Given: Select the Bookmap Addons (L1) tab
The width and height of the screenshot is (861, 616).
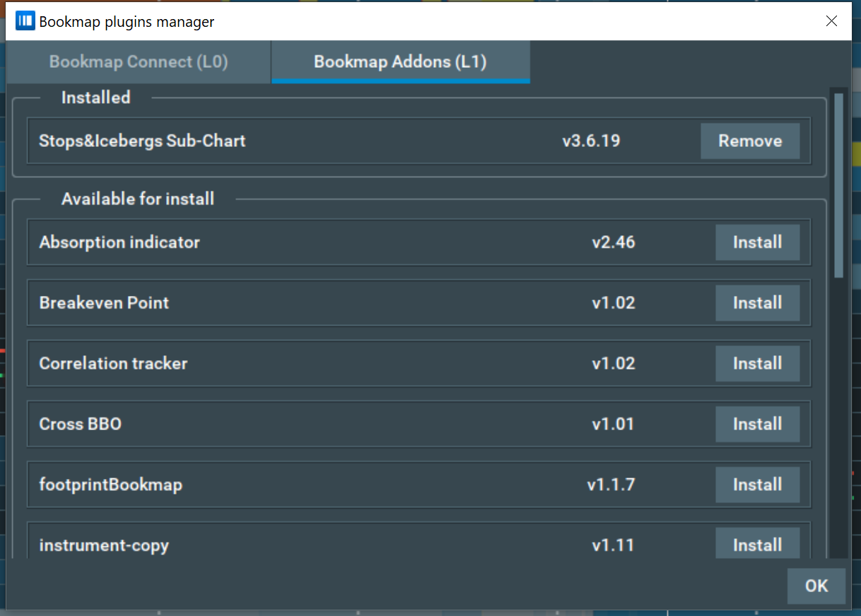Looking at the screenshot, I should click(400, 61).
